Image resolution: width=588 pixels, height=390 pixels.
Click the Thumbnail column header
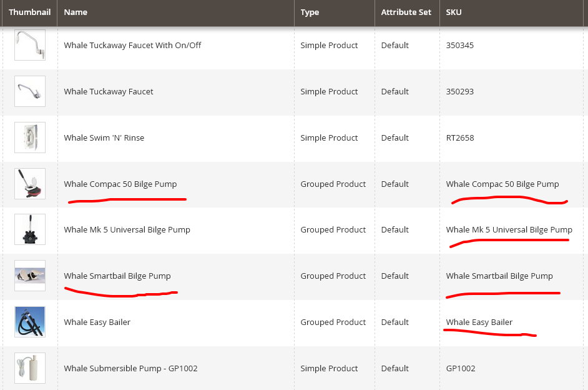tap(29, 12)
